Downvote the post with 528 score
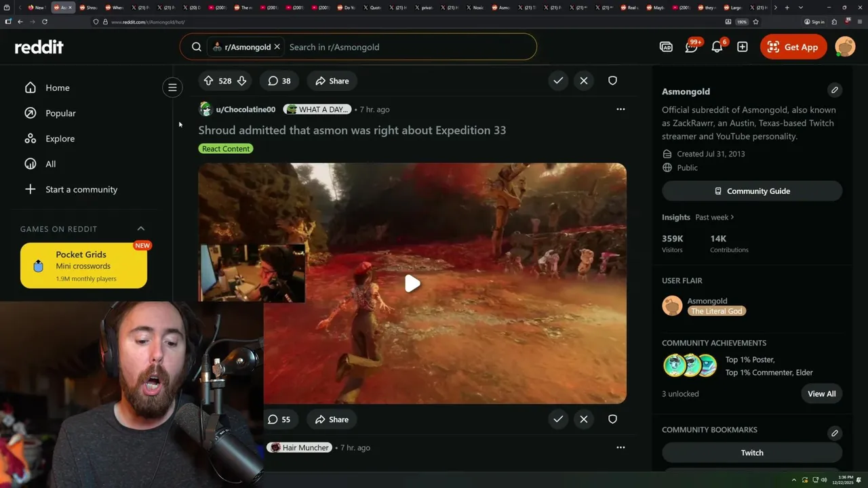 point(241,81)
